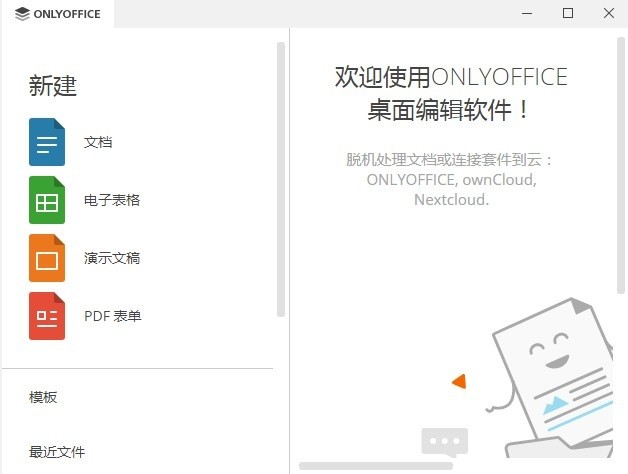Open the 最近文件 section
628x474 pixels.
pyautogui.click(x=57, y=452)
